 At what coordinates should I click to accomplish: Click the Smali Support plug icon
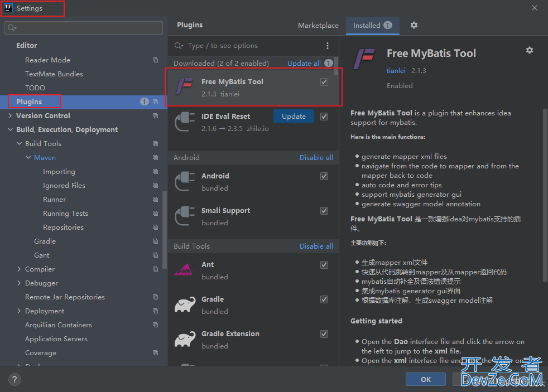(185, 216)
